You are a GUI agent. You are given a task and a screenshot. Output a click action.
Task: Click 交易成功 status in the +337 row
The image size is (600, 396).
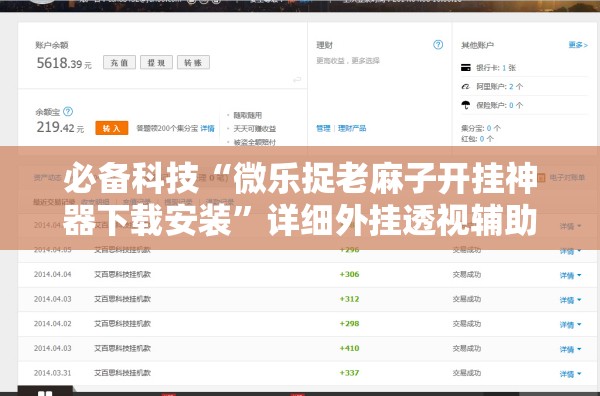(466, 373)
